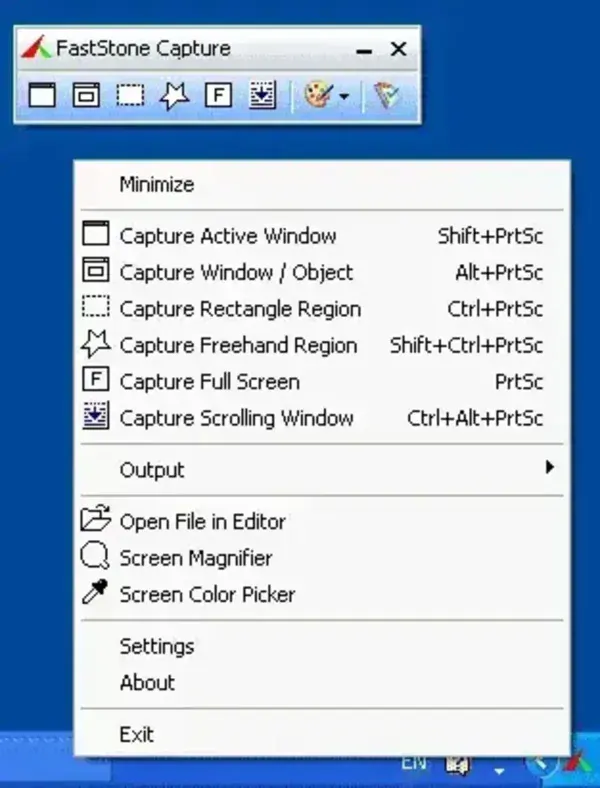Image resolution: width=600 pixels, height=788 pixels.
Task: Open Settings from the menu
Action: [x=322, y=646]
